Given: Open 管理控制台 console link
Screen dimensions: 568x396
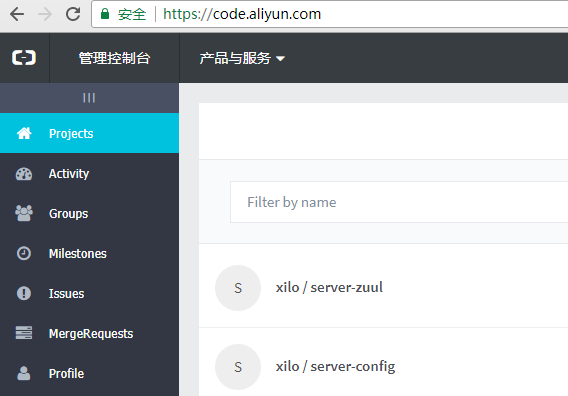Looking at the screenshot, I should 114,58.
